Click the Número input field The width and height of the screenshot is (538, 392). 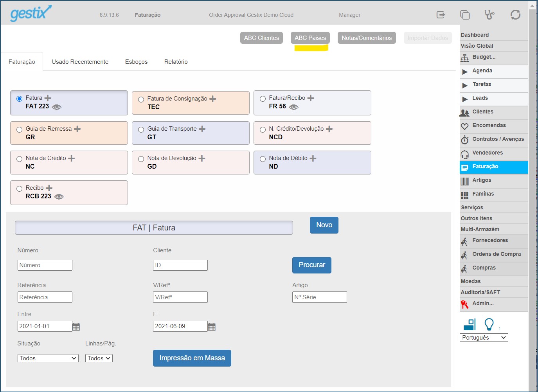click(45, 265)
